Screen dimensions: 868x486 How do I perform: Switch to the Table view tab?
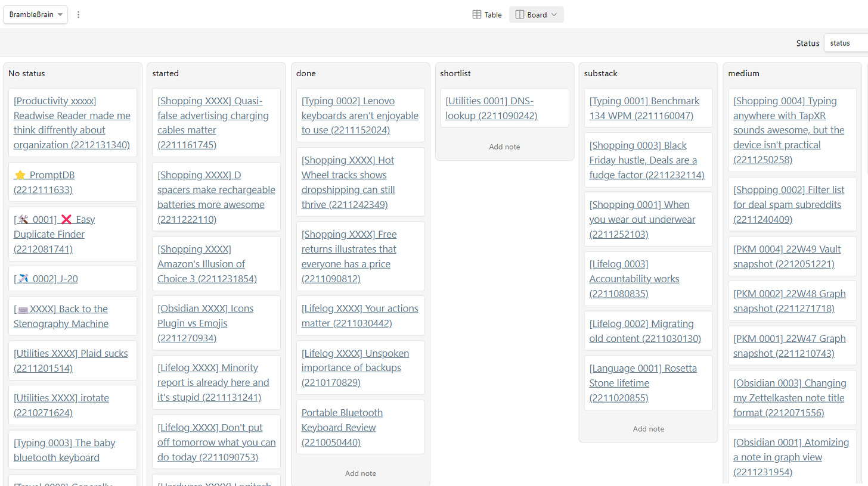[x=487, y=15]
